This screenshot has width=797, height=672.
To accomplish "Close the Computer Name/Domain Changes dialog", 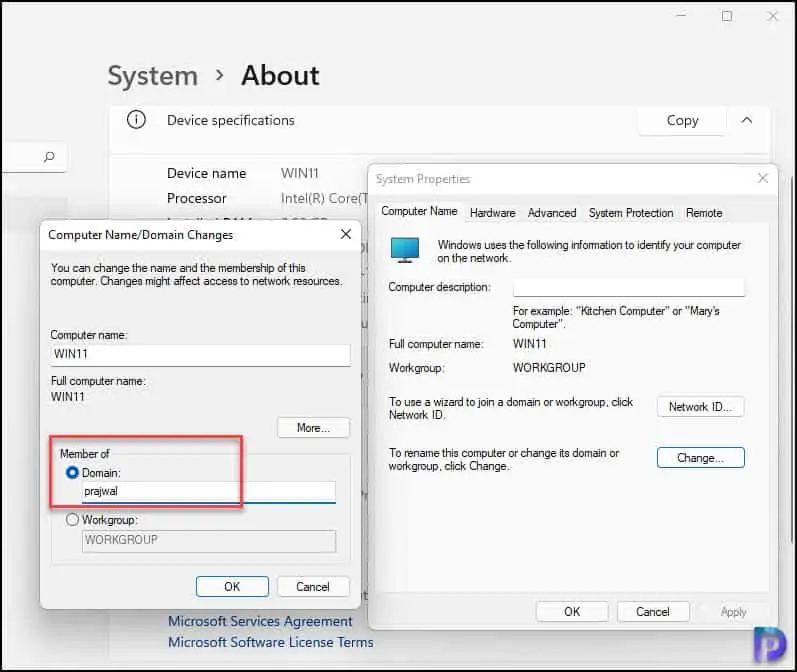I will tap(346, 235).
